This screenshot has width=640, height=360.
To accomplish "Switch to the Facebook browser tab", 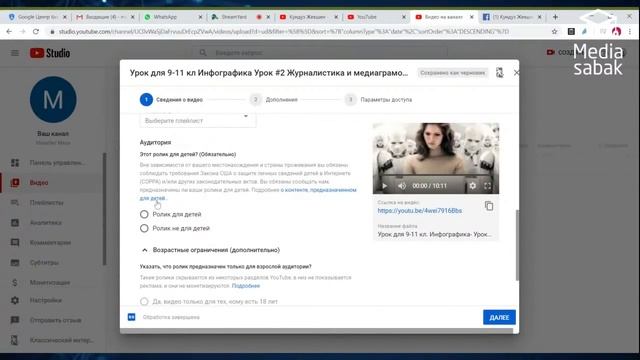I will click(512, 17).
